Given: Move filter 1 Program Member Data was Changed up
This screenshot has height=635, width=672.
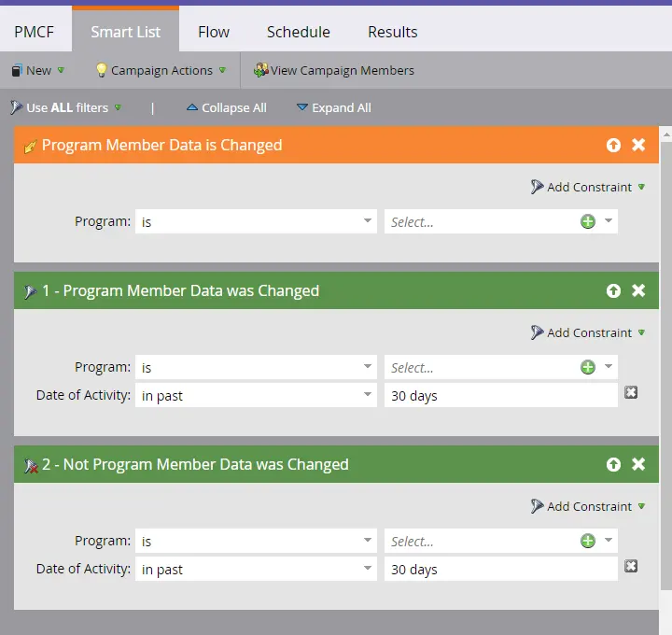Looking at the screenshot, I should pos(613,290).
